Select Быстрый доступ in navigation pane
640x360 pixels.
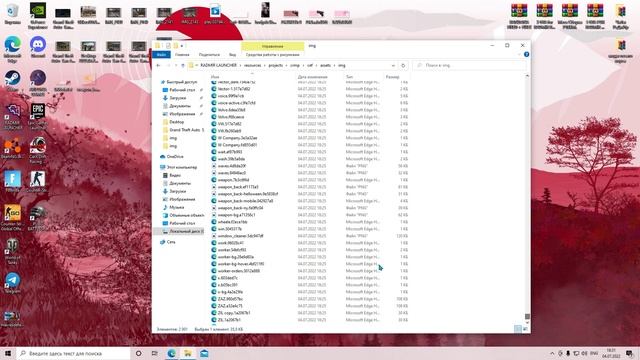[x=181, y=82]
